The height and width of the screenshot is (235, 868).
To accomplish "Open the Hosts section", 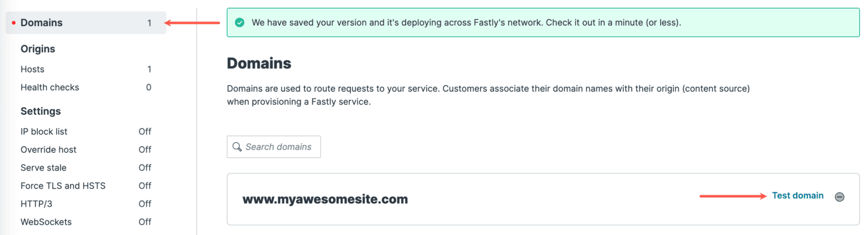I will 86,69.
